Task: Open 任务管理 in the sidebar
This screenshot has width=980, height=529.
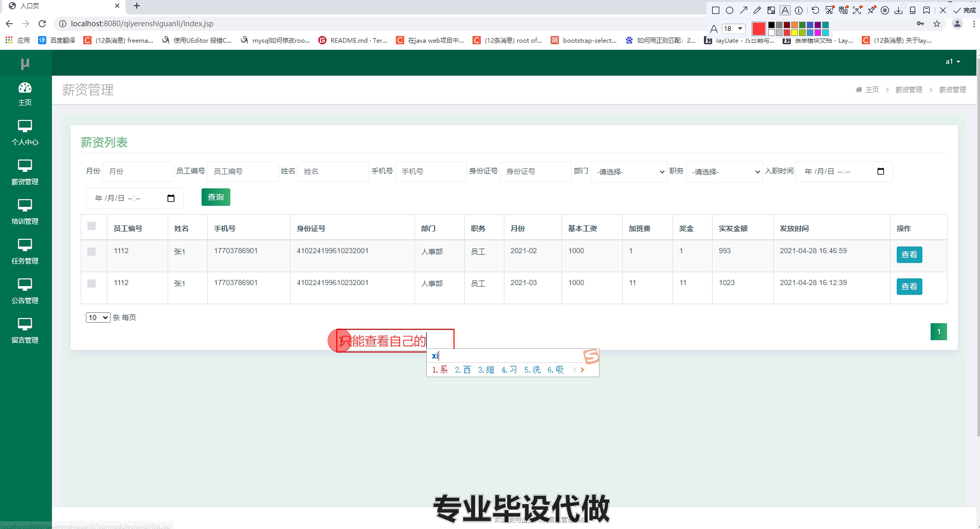Action: [x=25, y=252]
